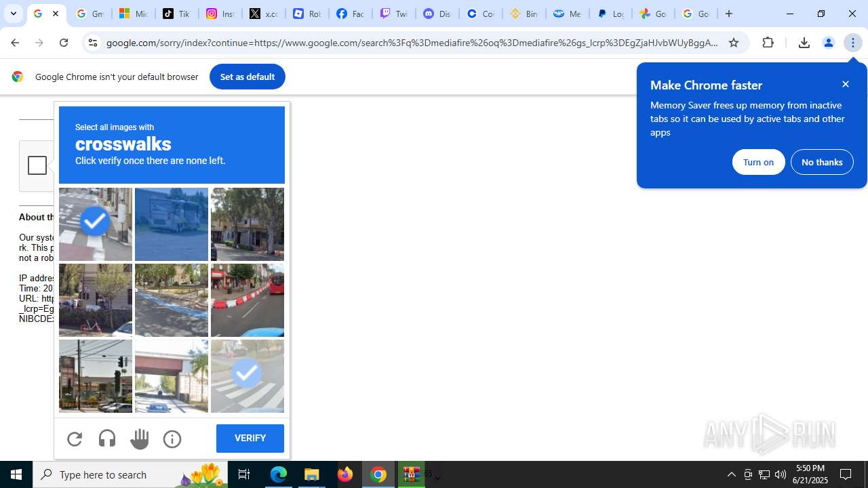
Task: Click Turn on Memory Saver
Action: click(x=758, y=162)
